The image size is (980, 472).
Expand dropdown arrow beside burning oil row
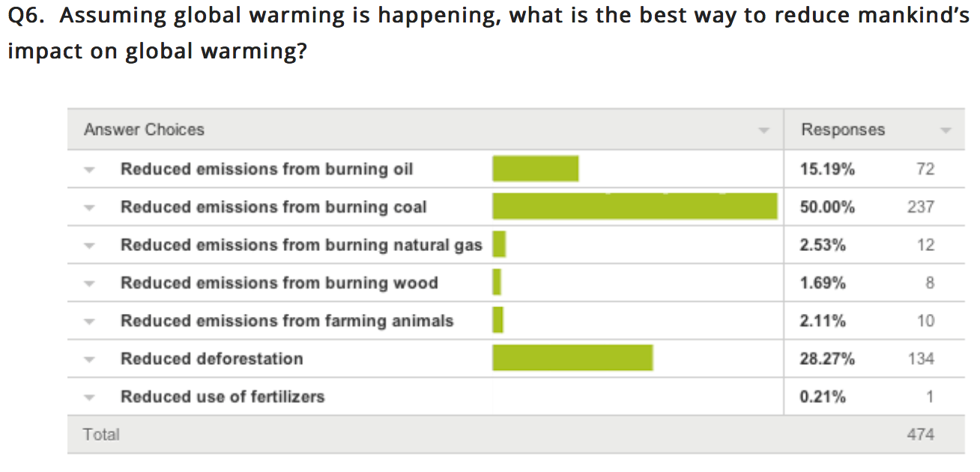pos(89,169)
